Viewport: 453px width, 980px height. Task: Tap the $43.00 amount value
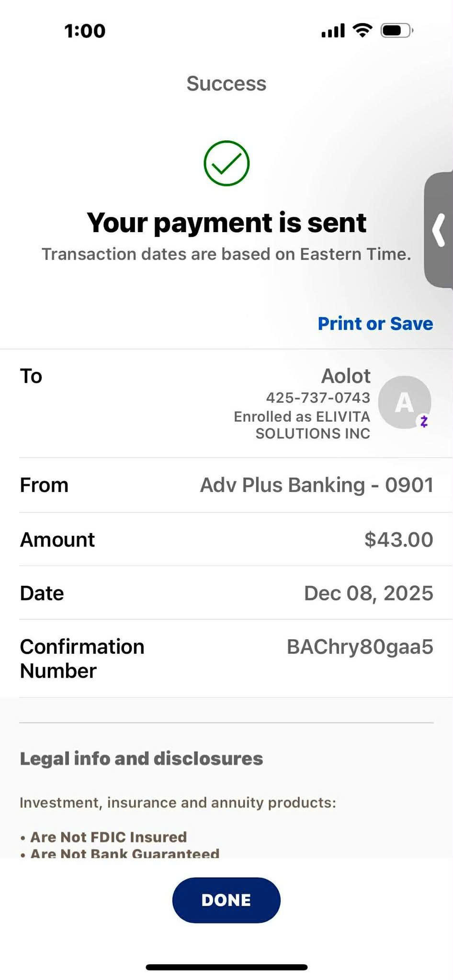[x=398, y=539]
